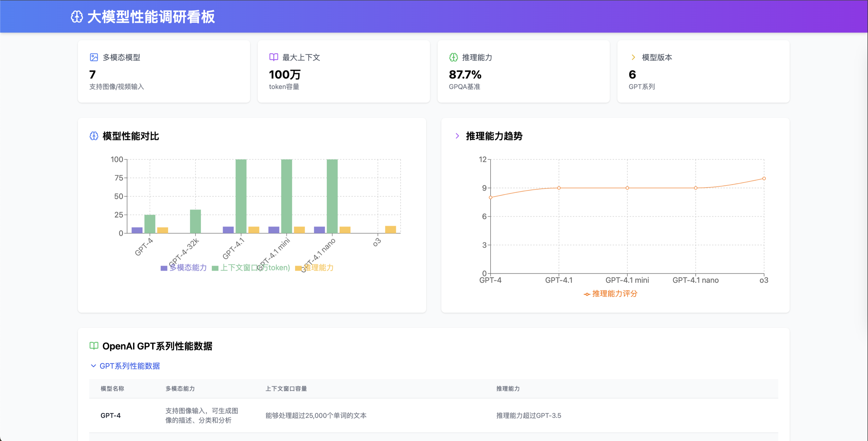Screen dimensions: 868x441
Task: Click the green brain icon beside 推理能力
Action: [454, 57]
